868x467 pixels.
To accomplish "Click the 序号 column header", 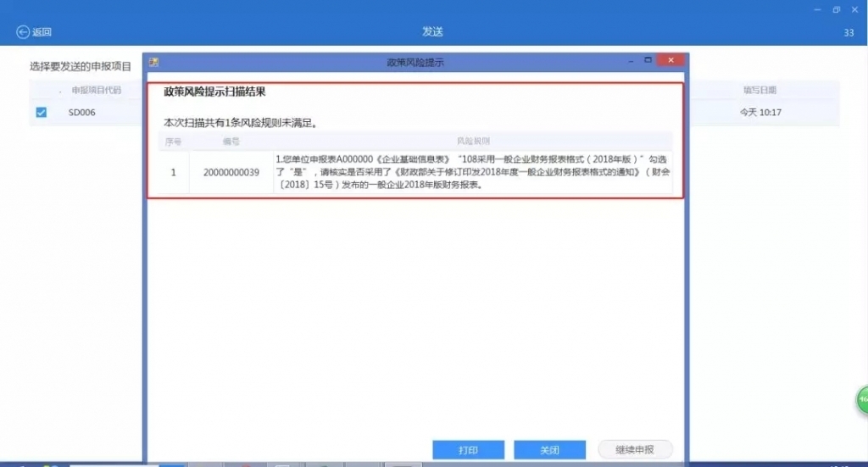I will coord(173,142).
